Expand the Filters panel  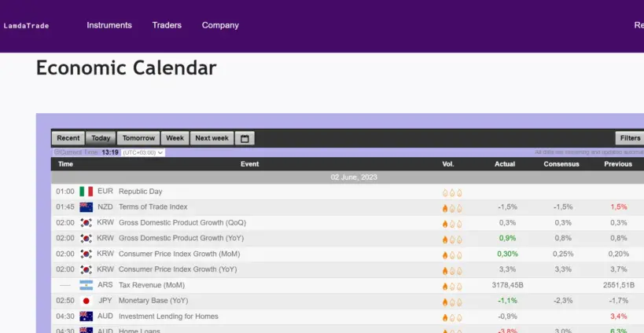[x=629, y=138]
